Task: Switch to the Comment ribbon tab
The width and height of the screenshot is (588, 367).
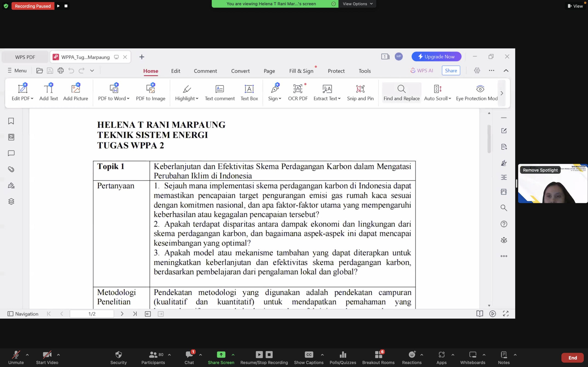Action: click(x=205, y=71)
